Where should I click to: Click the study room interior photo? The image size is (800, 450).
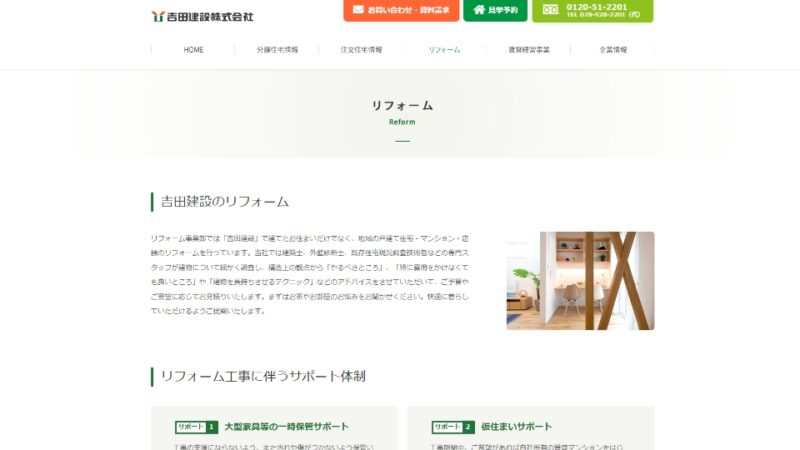(580, 281)
